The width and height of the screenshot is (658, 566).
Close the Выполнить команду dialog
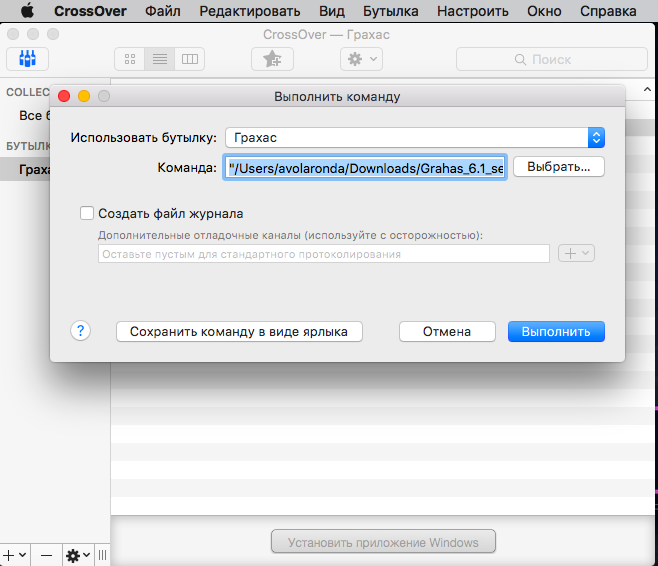pos(64,96)
